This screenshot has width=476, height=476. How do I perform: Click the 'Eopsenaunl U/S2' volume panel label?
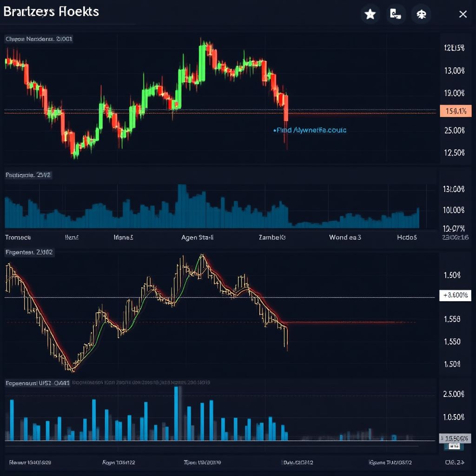(37, 383)
